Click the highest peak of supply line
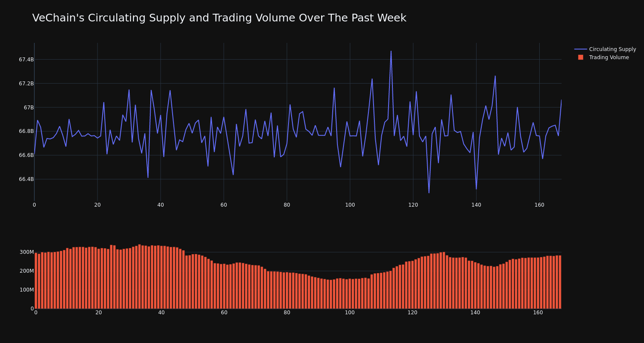Viewport: 644px width, 343px height. (x=391, y=51)
